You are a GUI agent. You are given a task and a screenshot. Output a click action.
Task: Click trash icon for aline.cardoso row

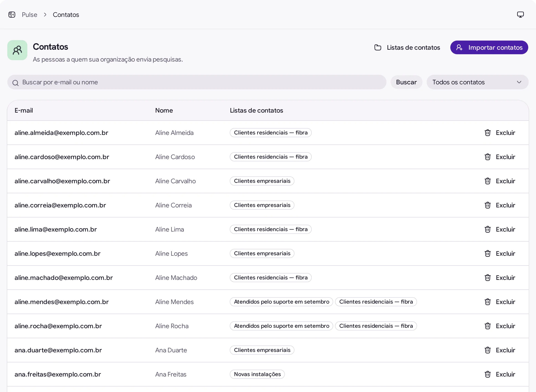(x=488, y=157)
